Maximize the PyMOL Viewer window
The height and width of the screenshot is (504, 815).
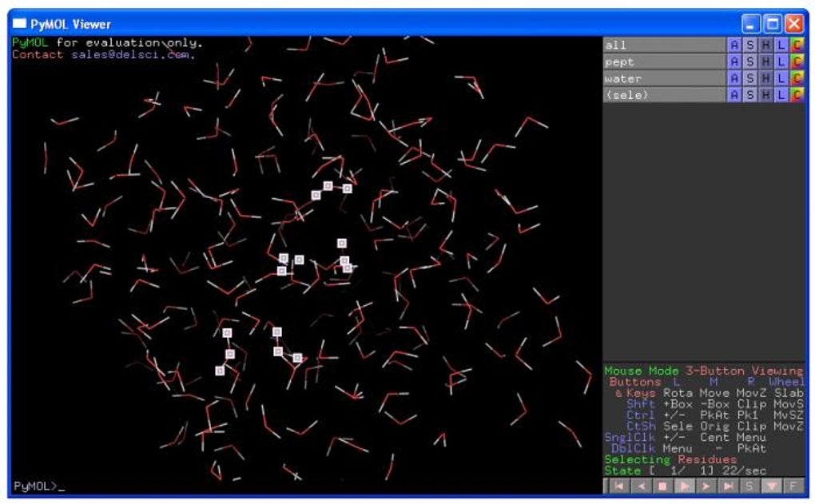[x=773, y=24]
